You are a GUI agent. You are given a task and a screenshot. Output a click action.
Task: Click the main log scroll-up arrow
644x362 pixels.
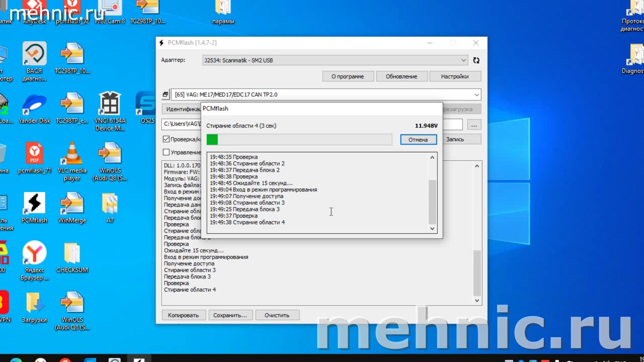click(477, 166)
